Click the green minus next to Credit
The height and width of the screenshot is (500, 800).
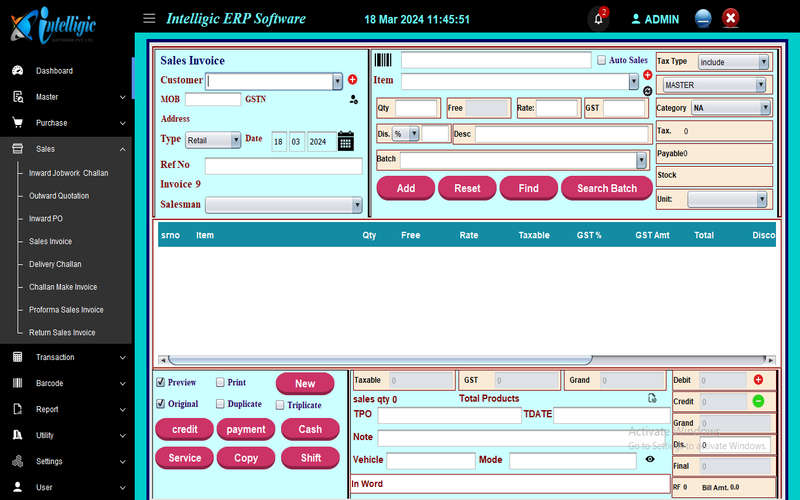tap(758, 401)
